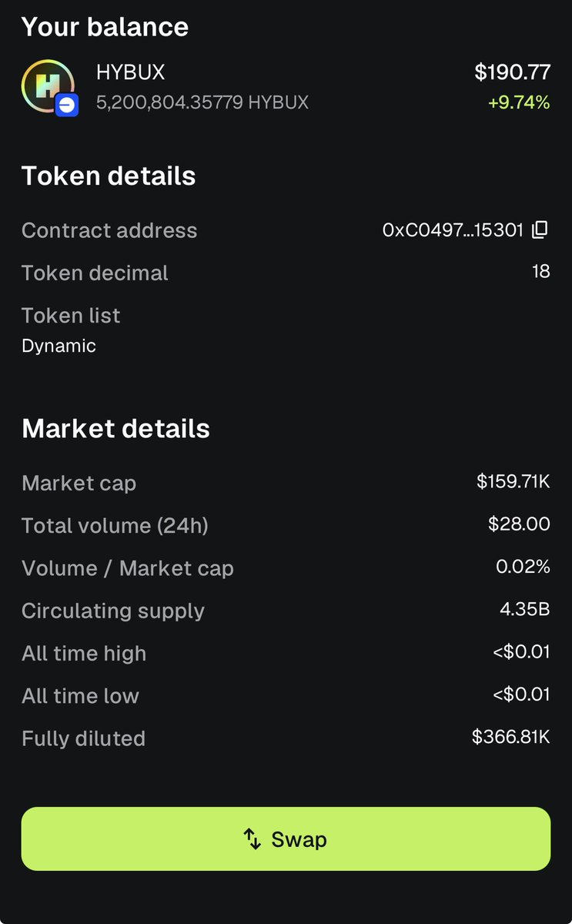The height and width of the screenshot is (924, 572).
Task: Select the 0xC0497...15301 contract address
Action: pos(453,229)
